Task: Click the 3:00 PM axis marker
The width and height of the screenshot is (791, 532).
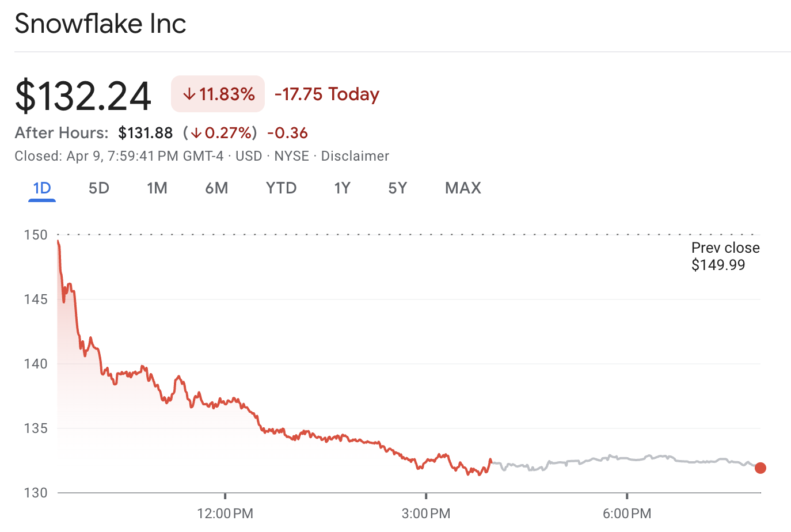Action: click(426, 513)
